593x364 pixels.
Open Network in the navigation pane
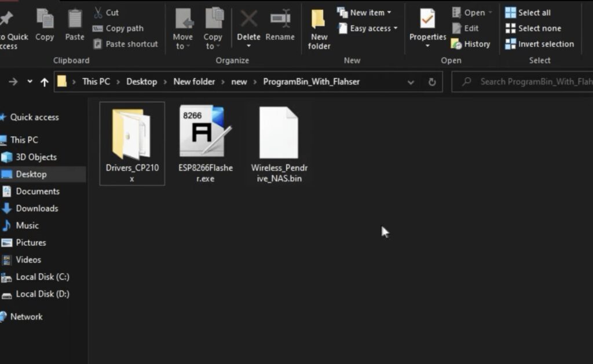coord(26,317)
